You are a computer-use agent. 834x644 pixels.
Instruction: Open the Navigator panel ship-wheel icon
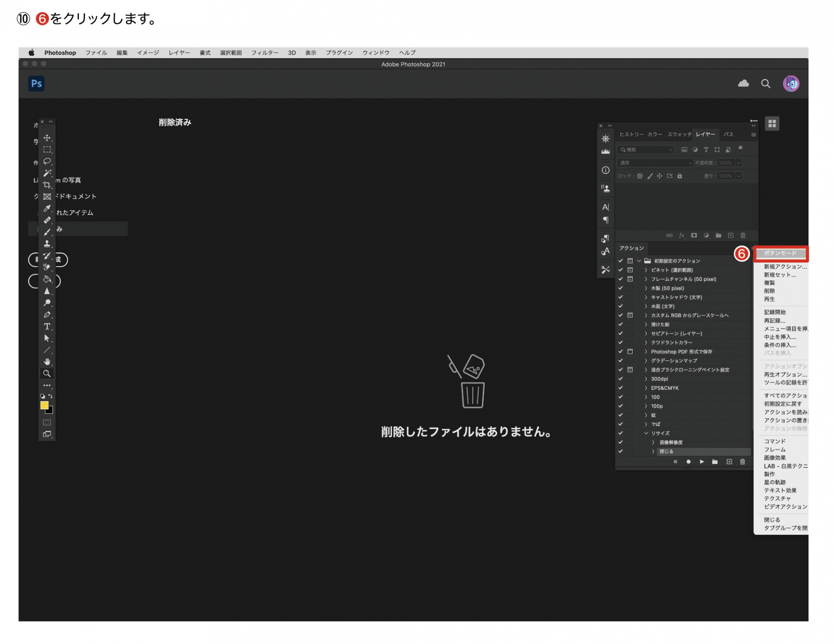pos(605,138)
